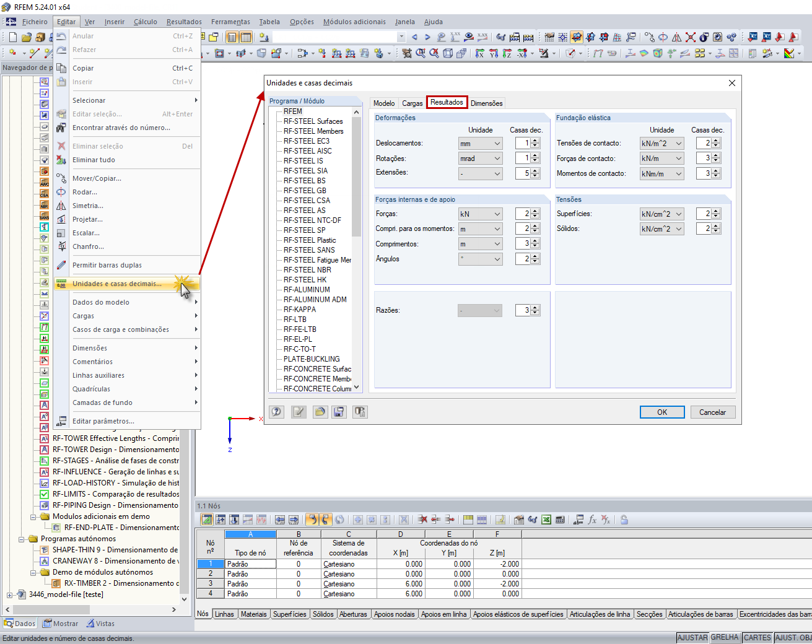Click the notepad-with-pencil icon in units dialog
The image size is (812, 644).
pos(299,412)
